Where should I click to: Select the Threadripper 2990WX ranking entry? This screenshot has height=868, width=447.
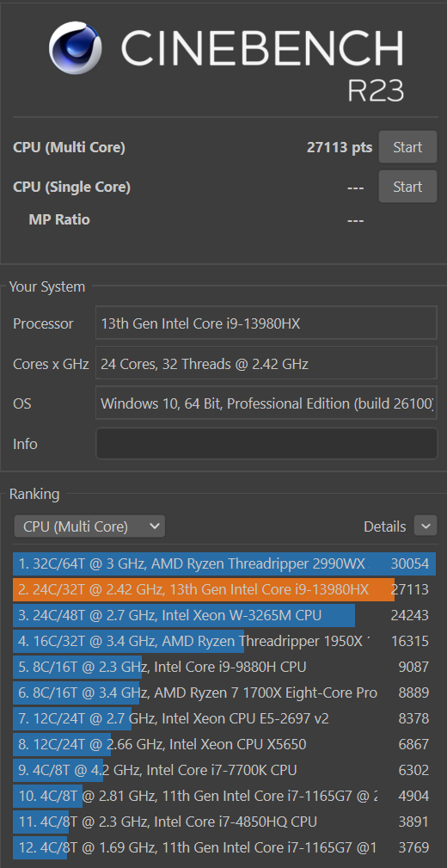coord(223,564)
